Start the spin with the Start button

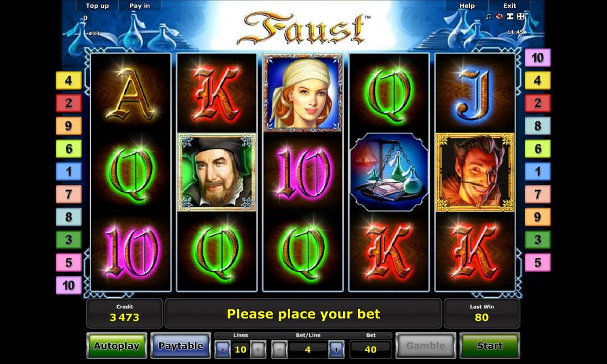click(490, 345)
